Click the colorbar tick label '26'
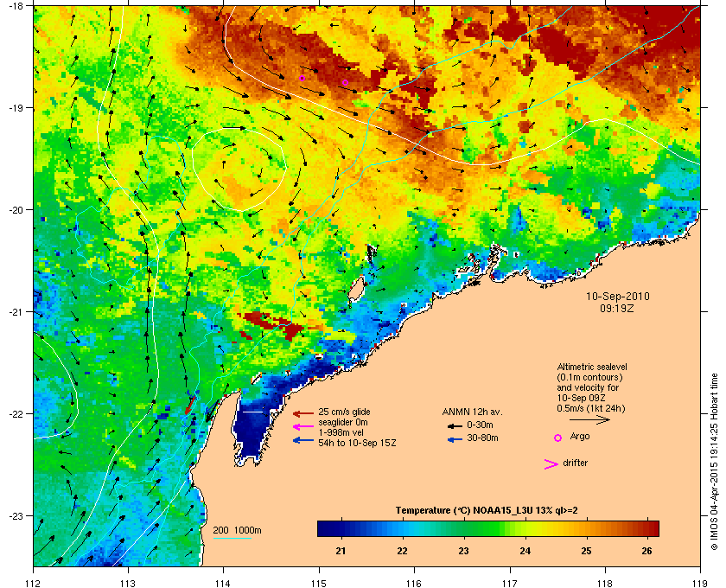726x588 pixels. 646,551
